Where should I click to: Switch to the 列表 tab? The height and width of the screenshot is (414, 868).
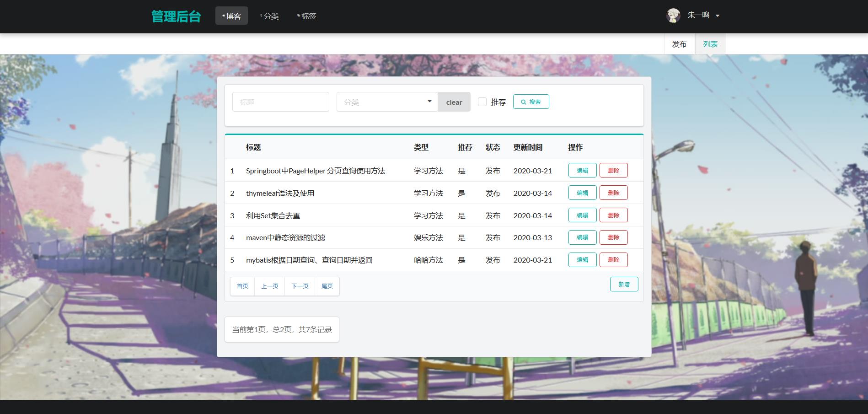pyautogui.click(x=710, y=44)
